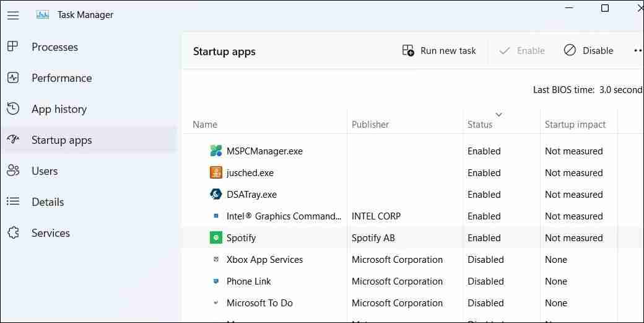Click the Processes sidebar icon
The height and width of the screenshot is (323, 644).
(13, 46)
